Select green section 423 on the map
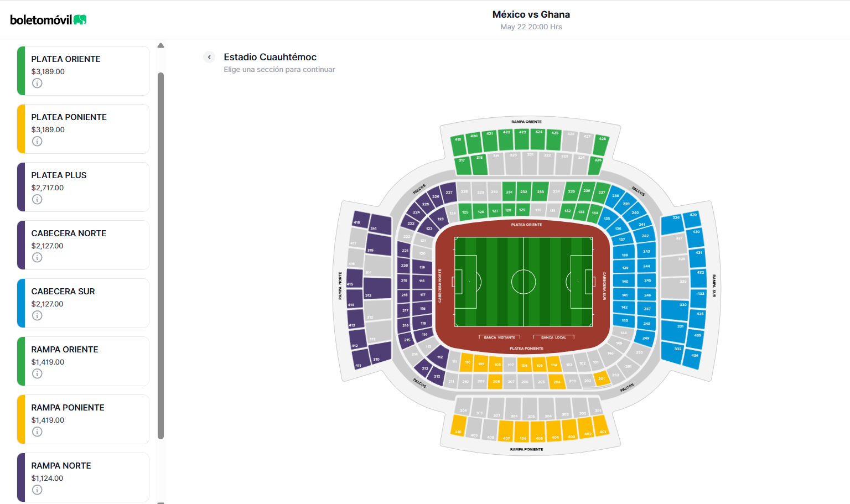The width and height of the screenshot is (850, 504). coord(522,138)
